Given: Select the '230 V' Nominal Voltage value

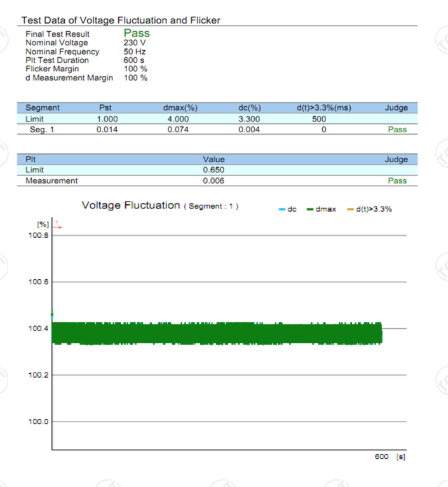Looking at the screenshot, I should click(x=135, y=43).
